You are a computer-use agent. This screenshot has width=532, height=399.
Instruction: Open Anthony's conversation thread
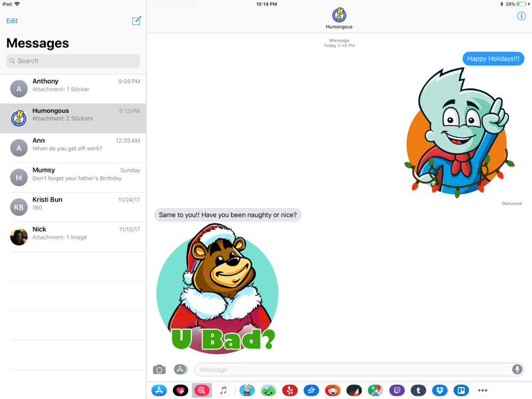pos(73,88)
